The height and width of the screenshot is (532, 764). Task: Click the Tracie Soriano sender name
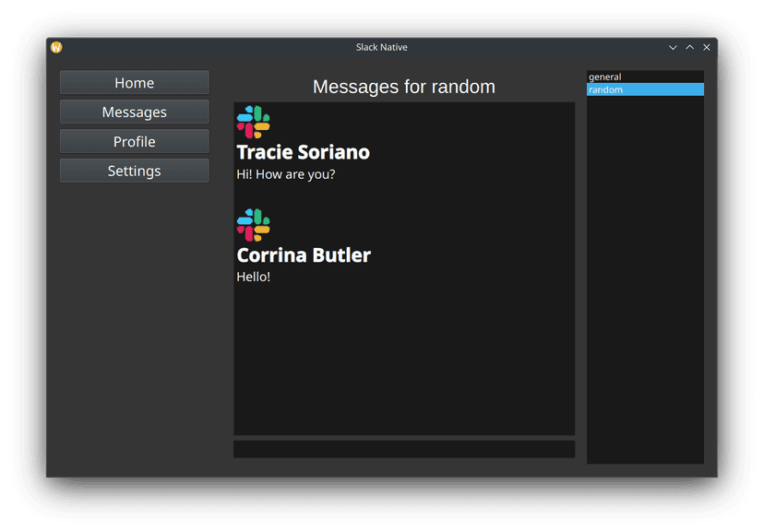click(x=303, y=152)
